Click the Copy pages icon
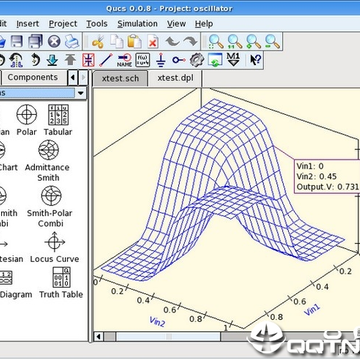 (116, 42)
